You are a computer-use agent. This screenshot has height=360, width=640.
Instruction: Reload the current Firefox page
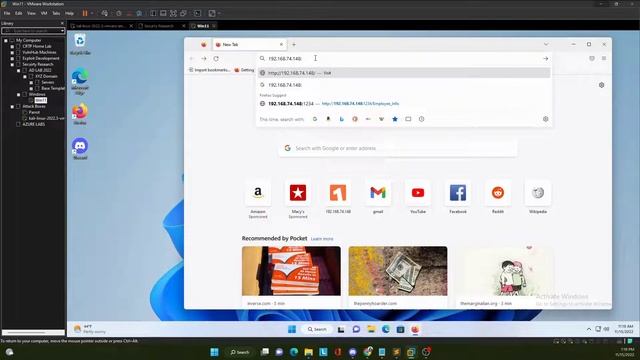pyautogui.click(x=216, y=58)
